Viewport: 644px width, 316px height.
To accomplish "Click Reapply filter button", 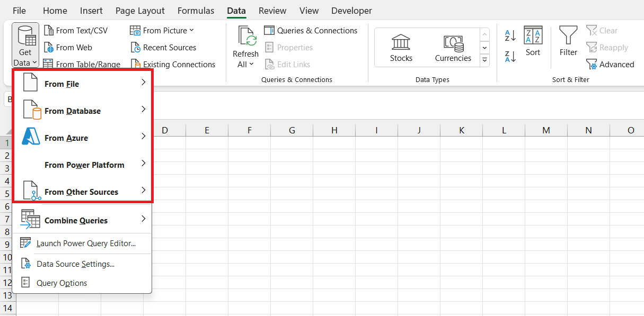I will (607, 48).
